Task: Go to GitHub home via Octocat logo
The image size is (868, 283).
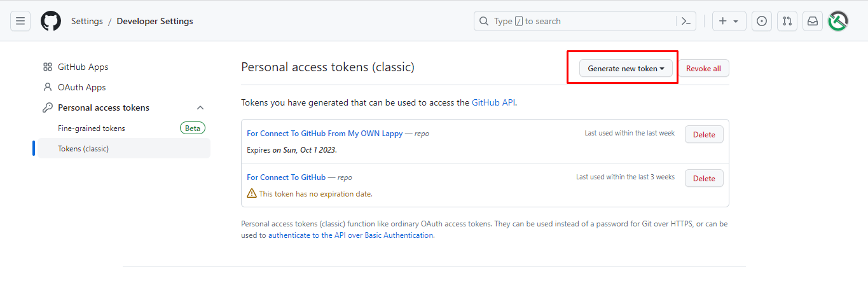Action: [x=51, y=21]
